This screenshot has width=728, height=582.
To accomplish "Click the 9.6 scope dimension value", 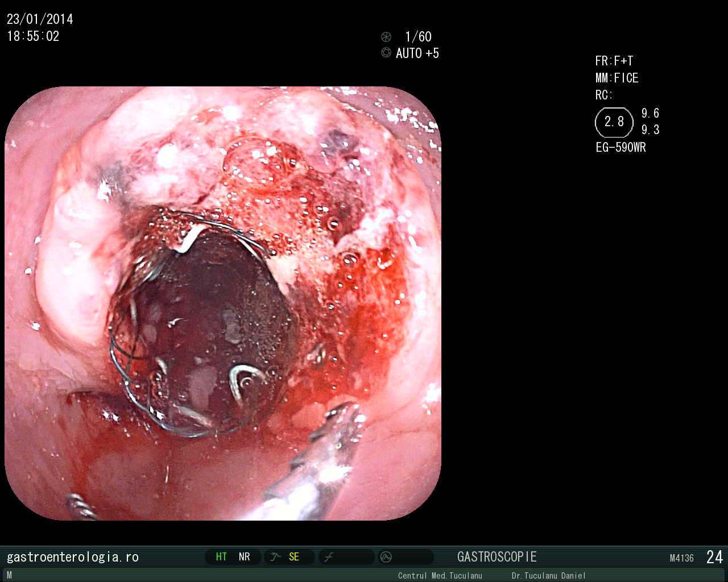I will tap(651, 113).
